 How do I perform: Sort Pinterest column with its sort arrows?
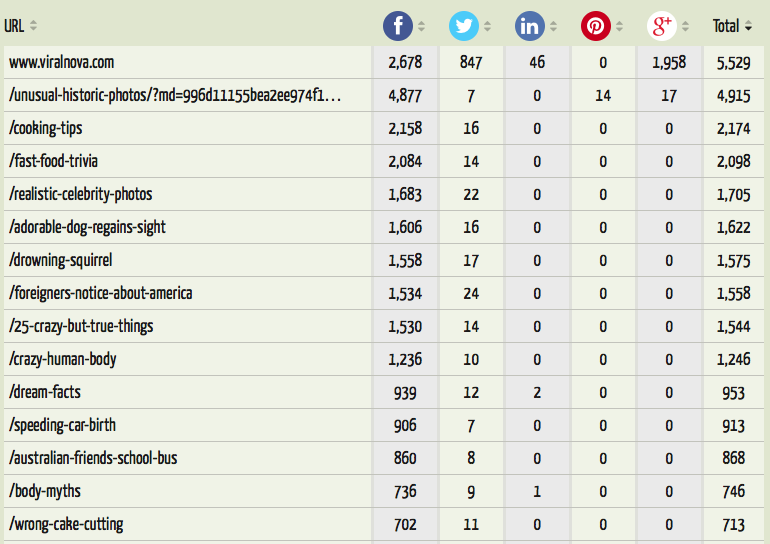(619, 26)
